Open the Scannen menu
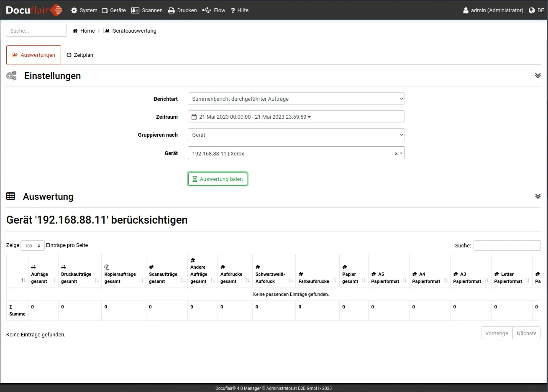Image resolution: width=548 pixels, height=392 pixels. tap(147, 10)
